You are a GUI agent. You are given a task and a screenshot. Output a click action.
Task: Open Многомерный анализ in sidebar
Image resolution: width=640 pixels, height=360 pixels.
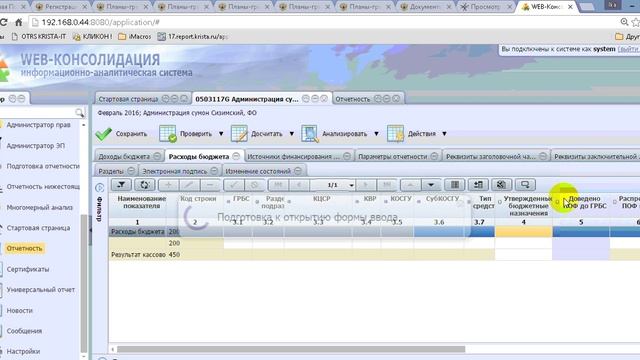(x=39, y=207)
